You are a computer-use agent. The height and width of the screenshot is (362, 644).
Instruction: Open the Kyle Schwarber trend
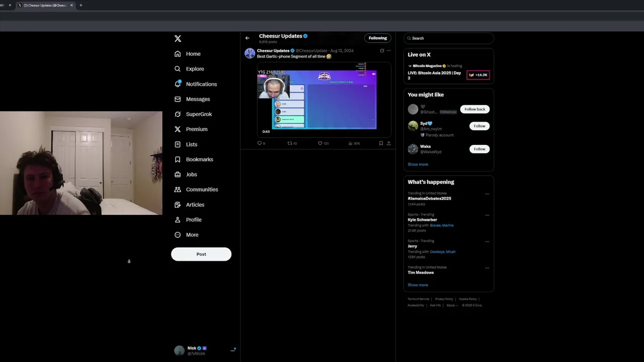click(422, 220)
